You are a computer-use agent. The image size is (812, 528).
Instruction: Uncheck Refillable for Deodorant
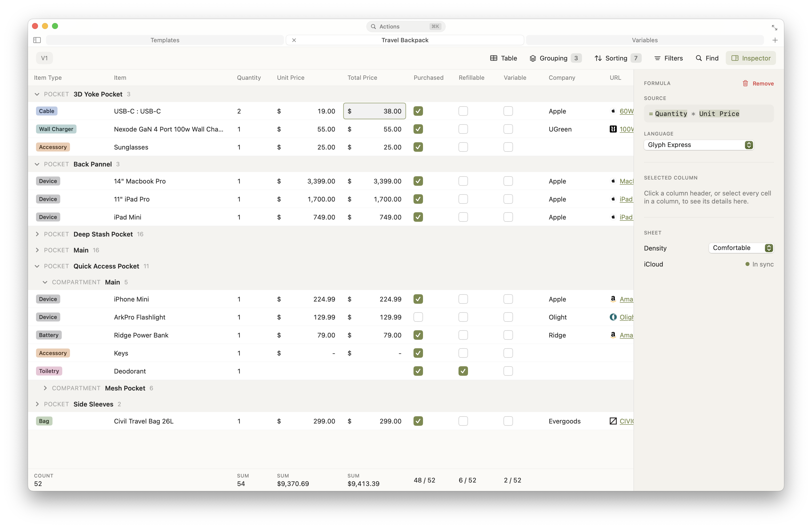click(x=463, y=371)
